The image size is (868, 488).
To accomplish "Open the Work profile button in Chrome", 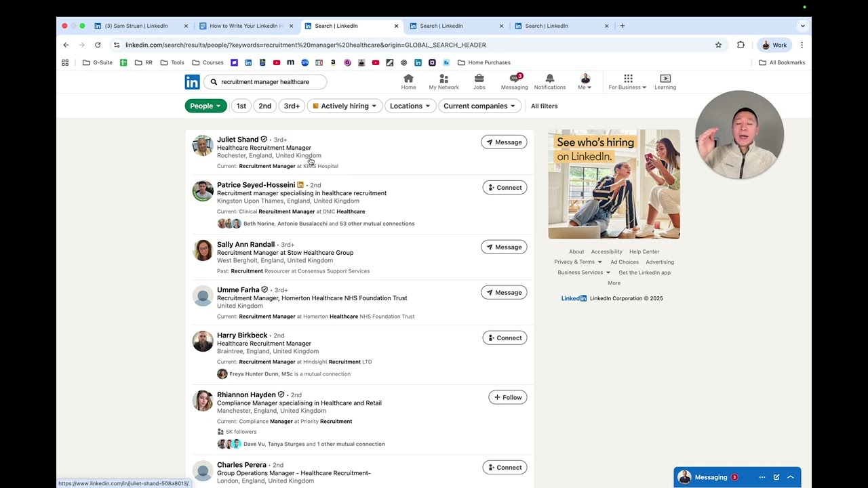I will [x=774, y=45].
